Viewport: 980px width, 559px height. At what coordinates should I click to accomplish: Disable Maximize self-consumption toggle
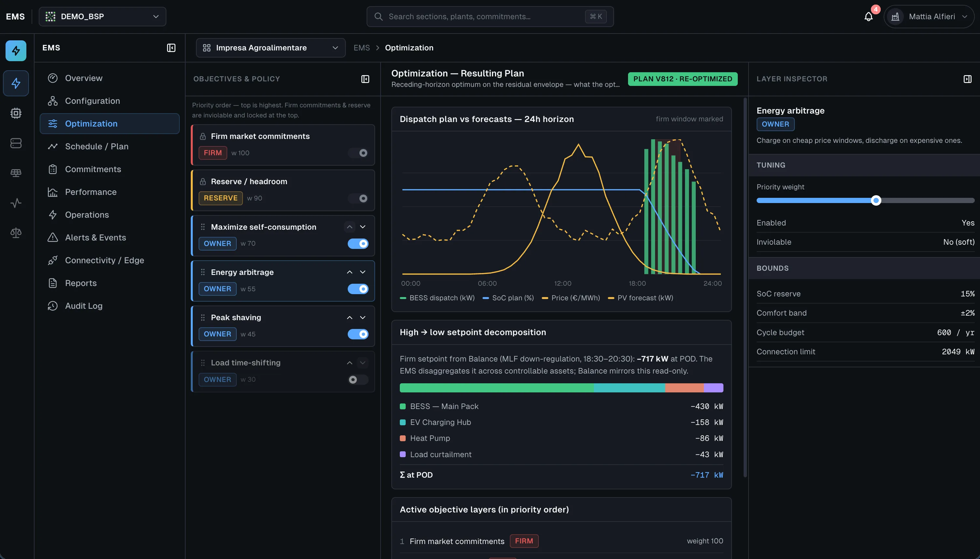(x=358, y=243)
